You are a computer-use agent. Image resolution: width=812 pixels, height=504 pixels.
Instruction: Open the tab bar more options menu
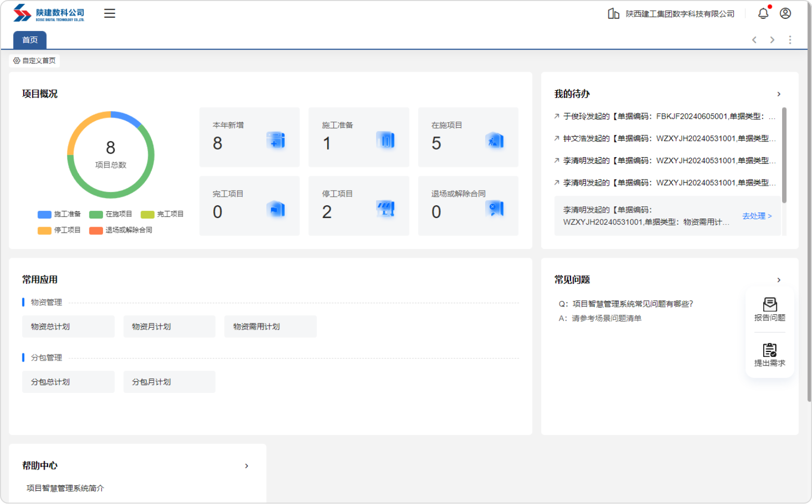coord(790,40)
